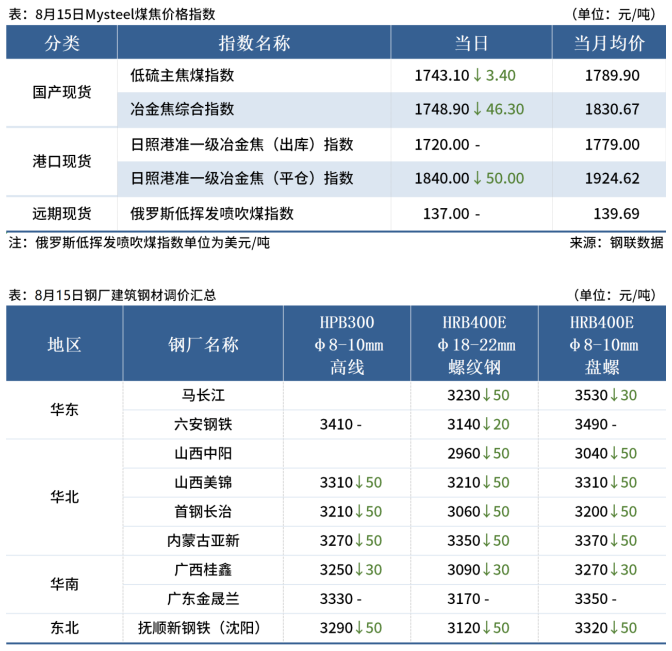Screen dimensions: 672x651
Task: Click the 钢厂名称 column header
Action: (204, 344)
